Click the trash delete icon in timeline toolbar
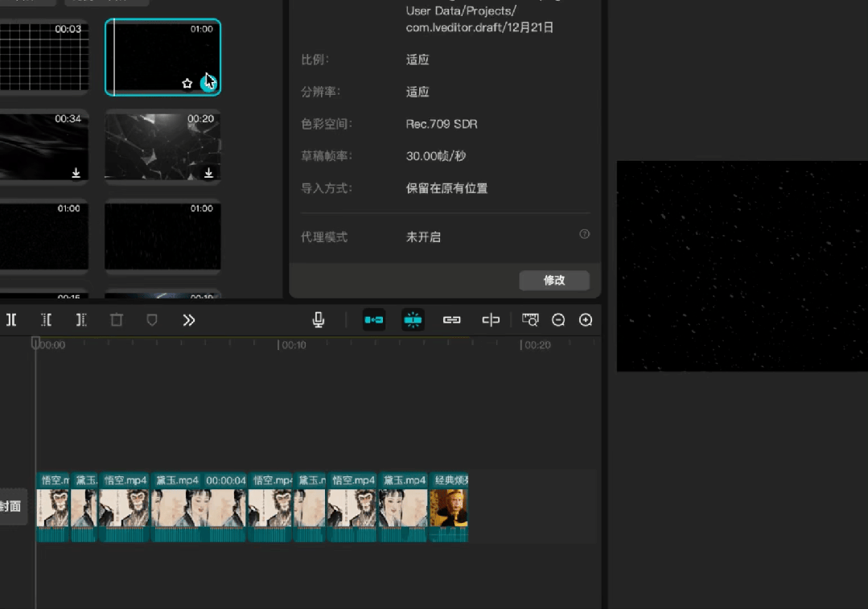This screenshot has width=868, height=609. tap(117, 320)
